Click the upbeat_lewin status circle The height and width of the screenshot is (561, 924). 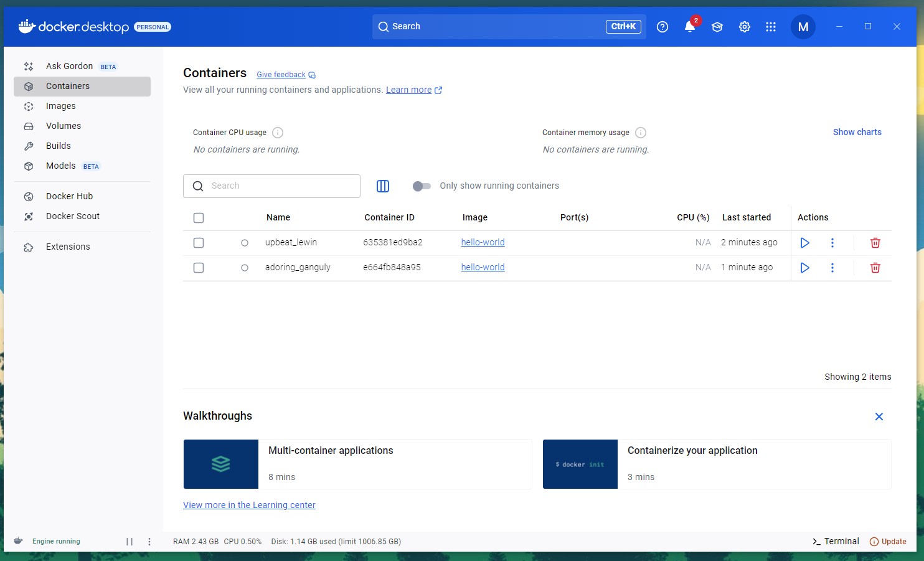click(x=245, y=243)
